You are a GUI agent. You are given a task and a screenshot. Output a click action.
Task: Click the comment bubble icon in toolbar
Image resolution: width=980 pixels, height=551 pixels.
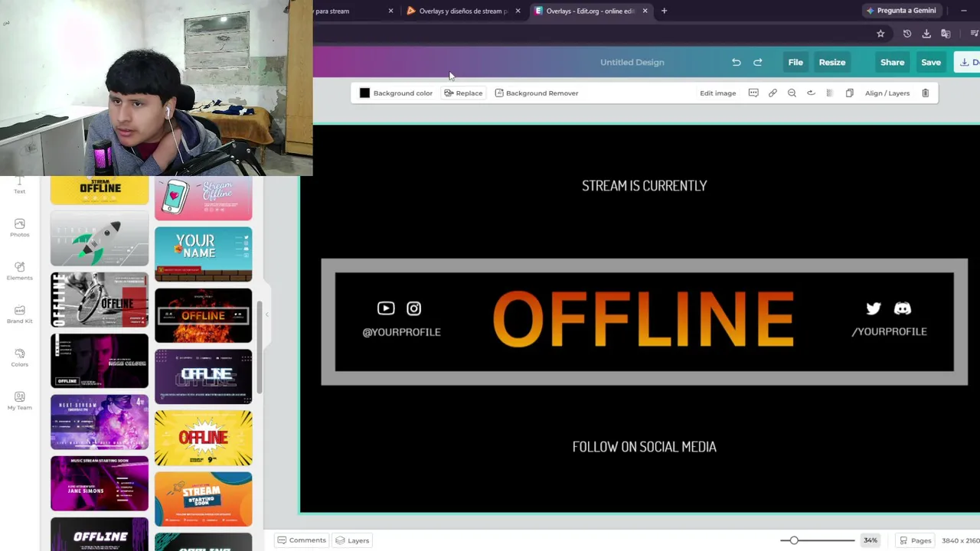tap(753, 93)
